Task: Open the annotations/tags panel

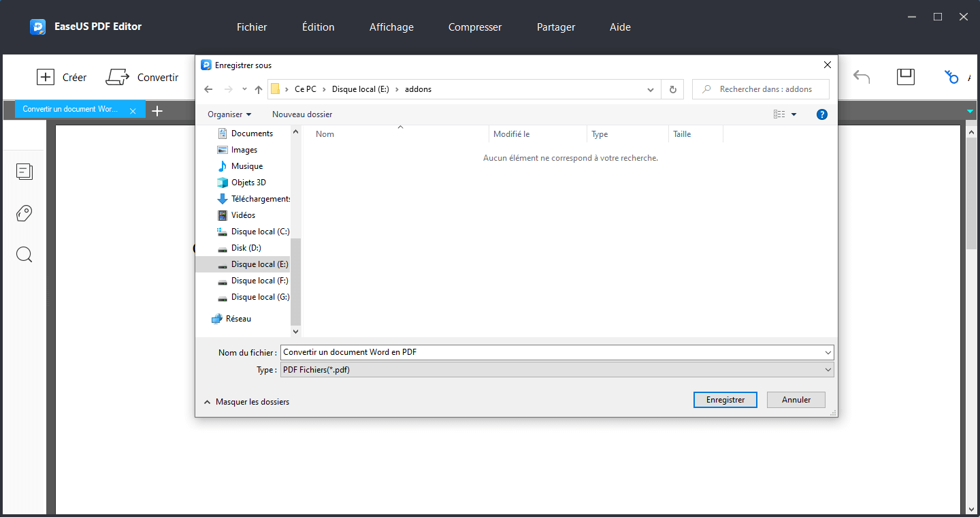Action: coord(24,213)
